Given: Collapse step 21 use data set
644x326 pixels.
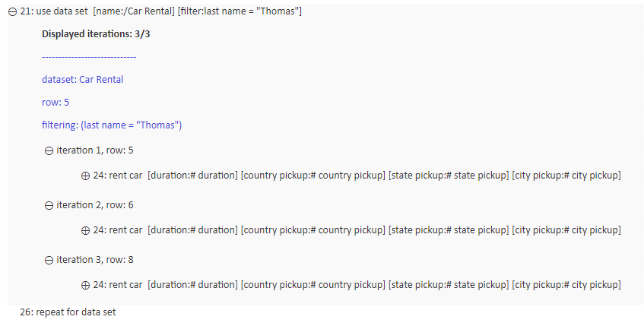Looking at the screenshot, I should [13, 12].
